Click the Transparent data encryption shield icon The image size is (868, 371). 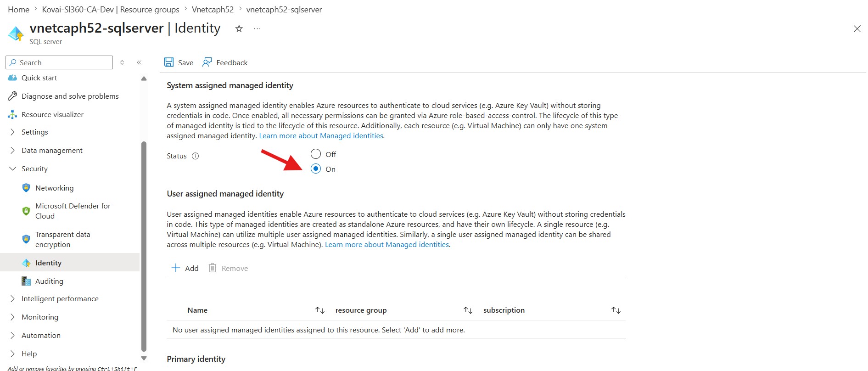tap(26, 239)
